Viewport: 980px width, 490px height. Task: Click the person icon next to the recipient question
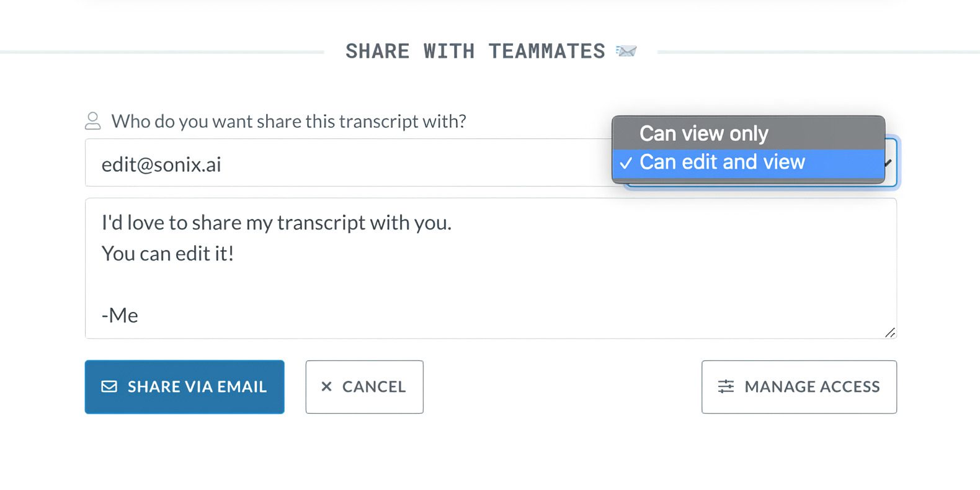(93, 121)
